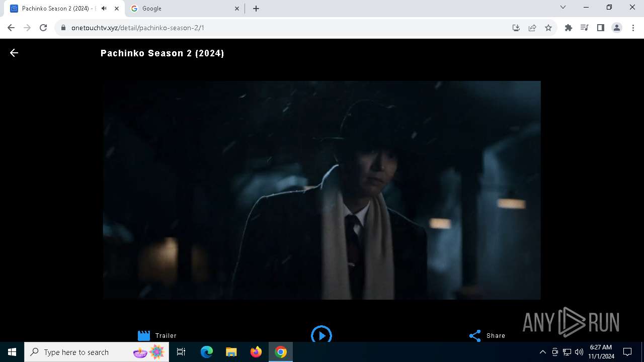The height and width of the screenshot is (362, 644).
Task: Click the Pachinko video preview image
Action: tap(322, 190)
